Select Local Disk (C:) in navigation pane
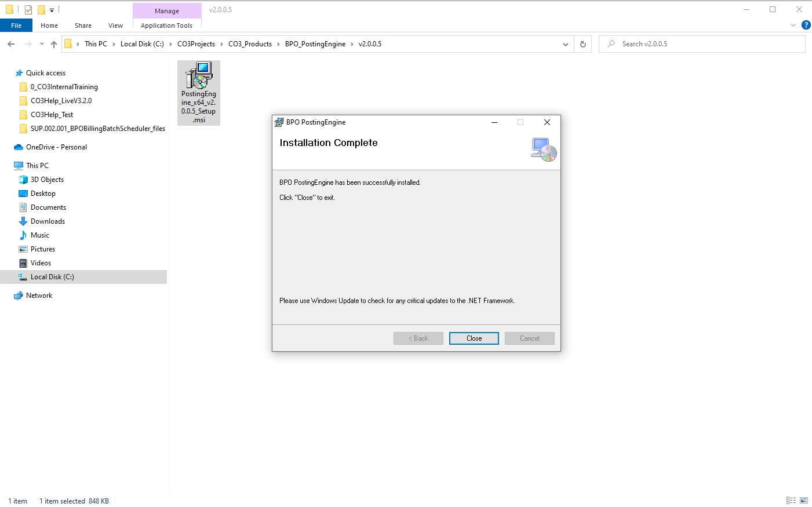The width and height of the screenshot is (812, 507). [83, 277]
